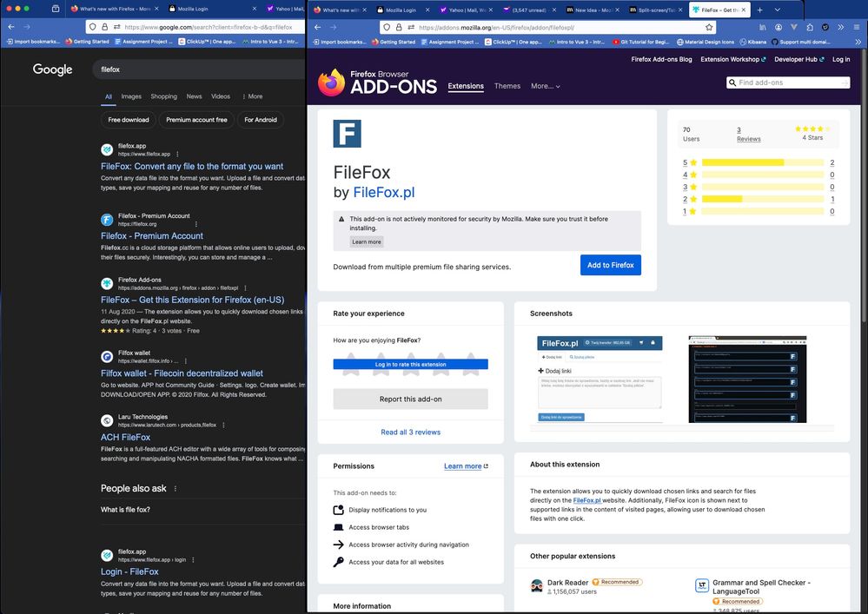This screenshot has height=614, width=868.
Task: Open the FileFox.pl light screenshot thumbnail
Action: pos(600,380)
